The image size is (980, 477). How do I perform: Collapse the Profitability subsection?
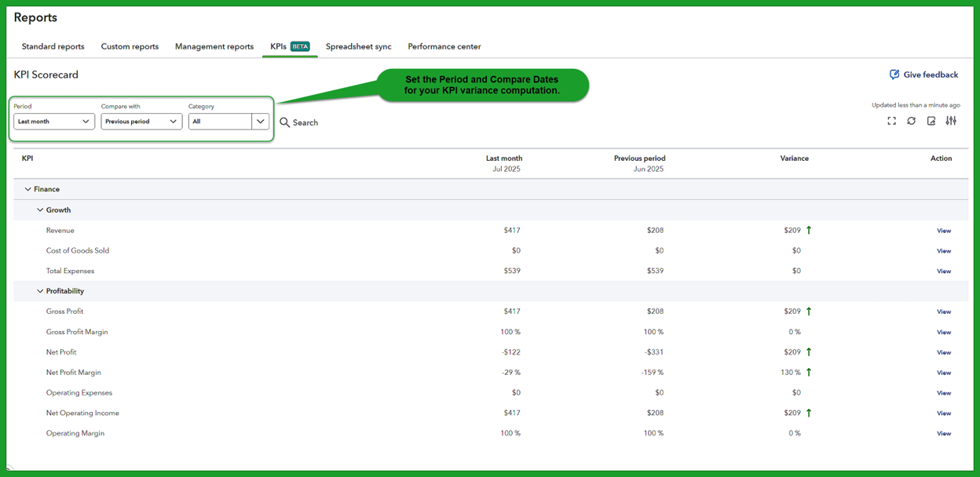pyautogui.click(x=40, y=290)
